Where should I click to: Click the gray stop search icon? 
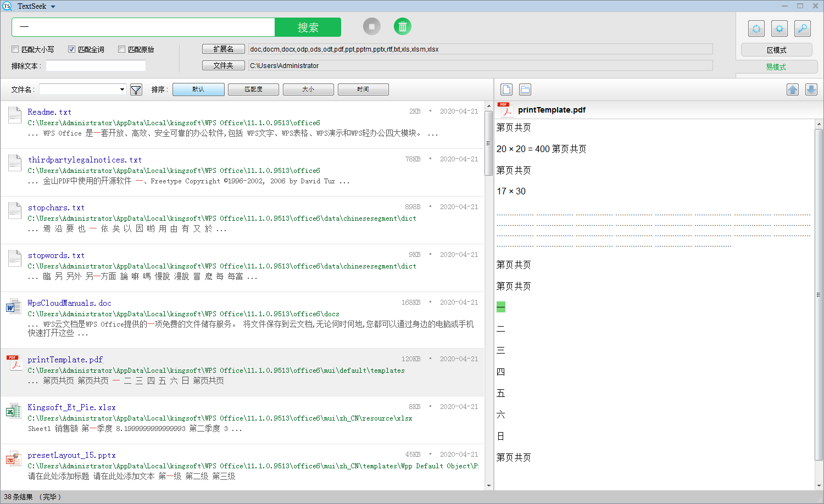pos(372,26)
